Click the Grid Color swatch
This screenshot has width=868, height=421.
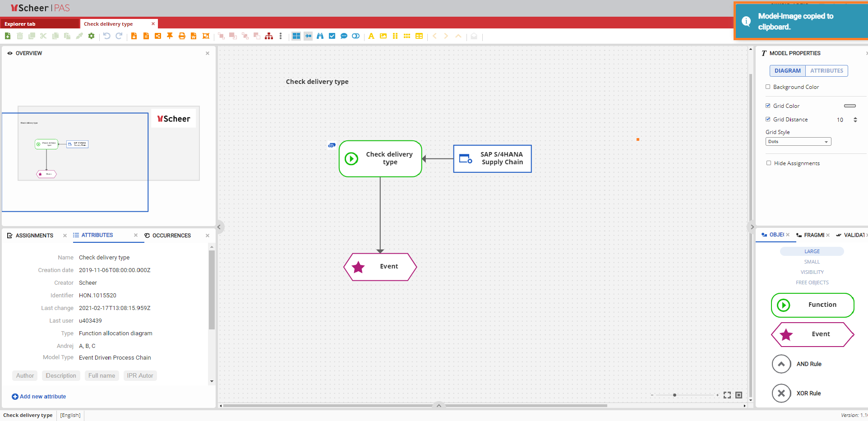point(850,106)
